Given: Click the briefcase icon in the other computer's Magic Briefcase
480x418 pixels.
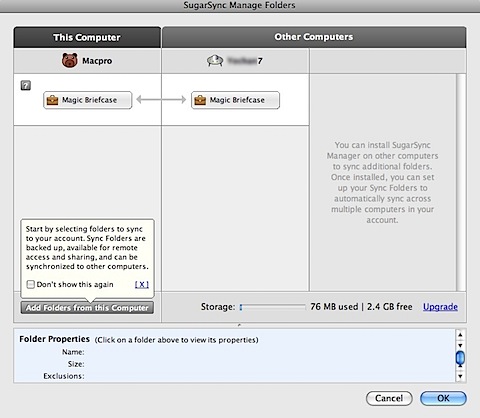Looking at the screenshot, I should pos(200,100).
